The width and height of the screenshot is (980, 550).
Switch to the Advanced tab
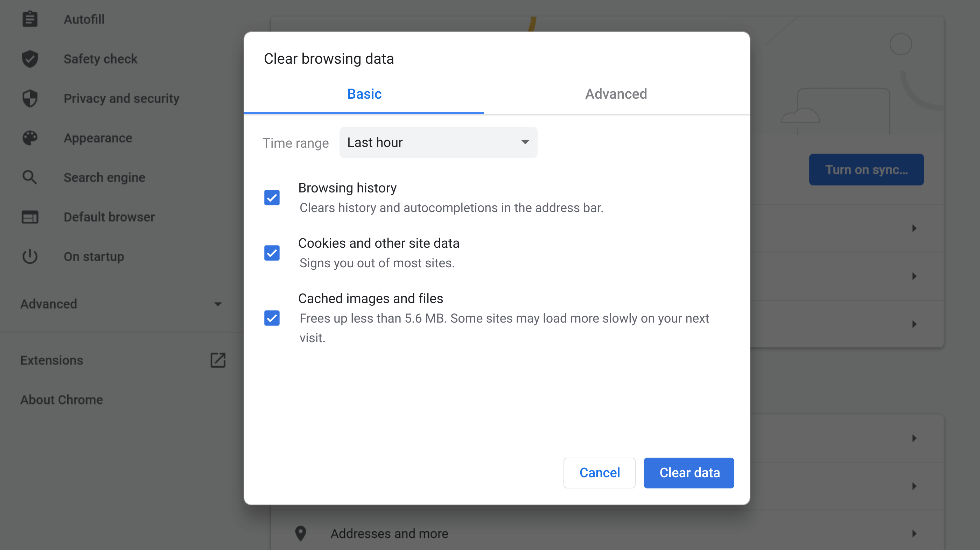coord(615,93)
